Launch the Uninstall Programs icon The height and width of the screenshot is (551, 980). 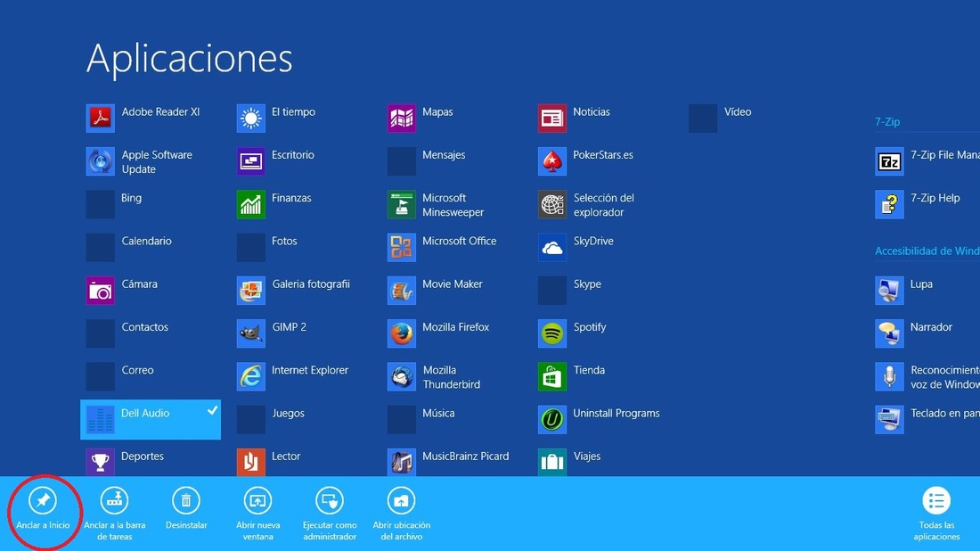(551, 419)
